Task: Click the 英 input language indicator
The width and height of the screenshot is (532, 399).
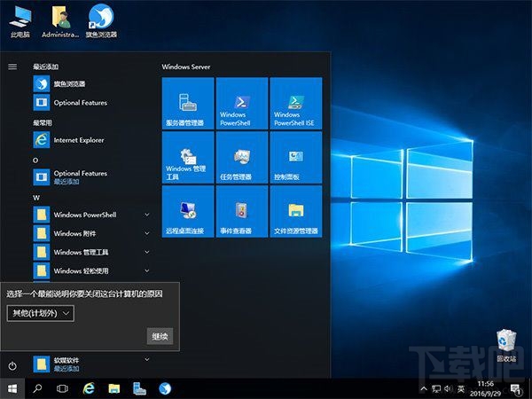Action: [461, 389]
